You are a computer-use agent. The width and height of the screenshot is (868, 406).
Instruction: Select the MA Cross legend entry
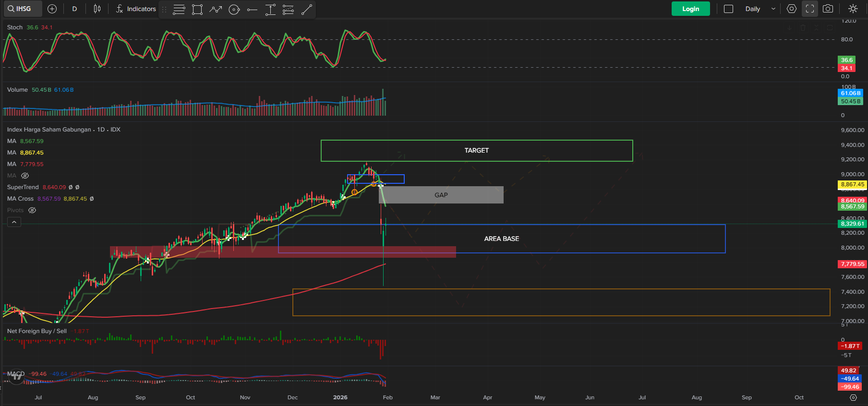tap(50, 199)
